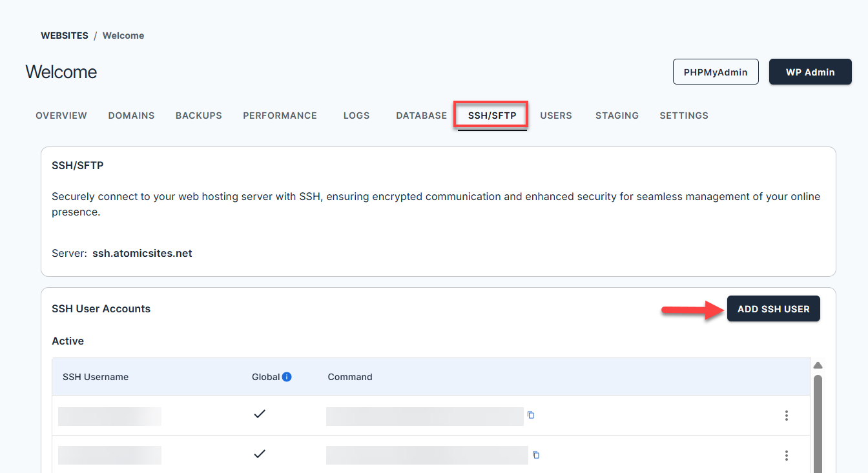Viewport: 868px width, 473px height.
Task: Open the Database tab
Action: point(421,116)
